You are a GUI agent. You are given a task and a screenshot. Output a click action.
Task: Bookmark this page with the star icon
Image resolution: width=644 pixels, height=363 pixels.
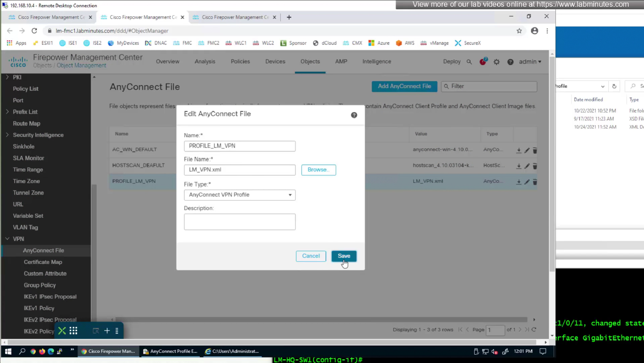(x=519, y=31)
